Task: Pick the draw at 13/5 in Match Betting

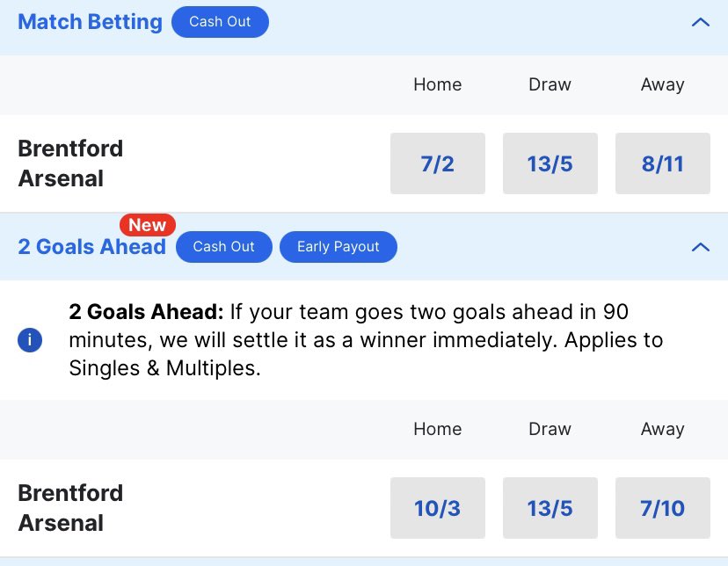Action: click(x=550, y=163)
